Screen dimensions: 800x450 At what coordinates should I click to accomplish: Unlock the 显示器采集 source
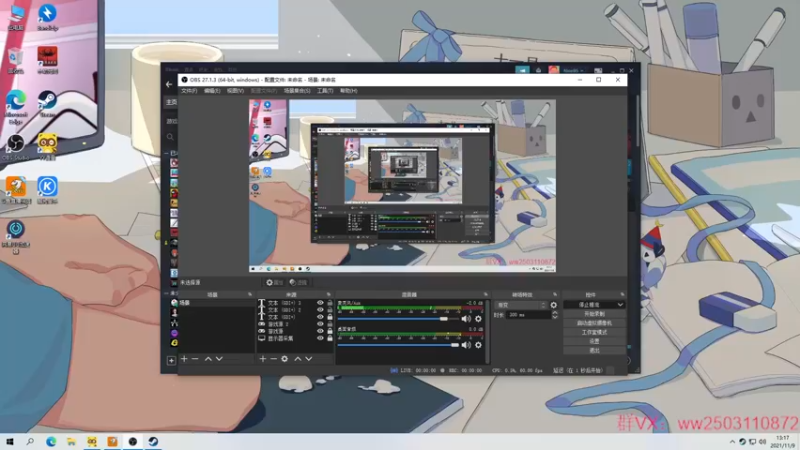[x=330, y=338]
